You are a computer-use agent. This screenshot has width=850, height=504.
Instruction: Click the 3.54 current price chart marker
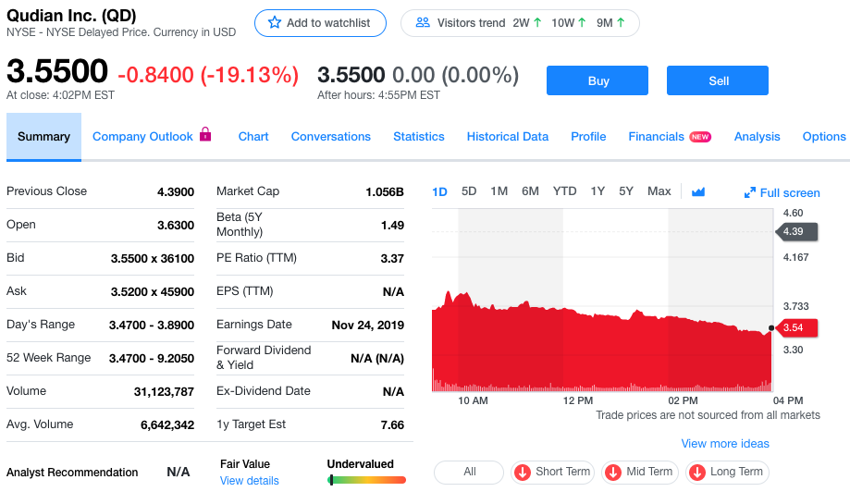(x=795, y=328)
